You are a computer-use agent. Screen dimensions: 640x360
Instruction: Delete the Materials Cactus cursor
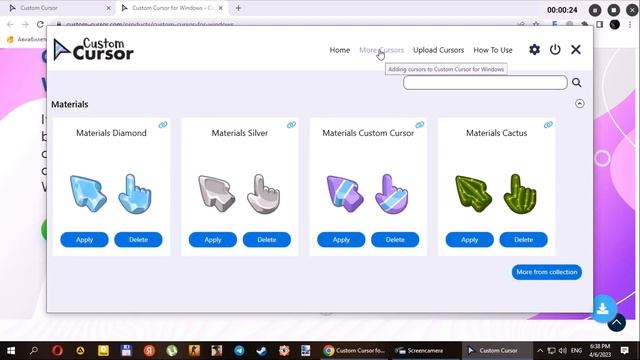524,240
